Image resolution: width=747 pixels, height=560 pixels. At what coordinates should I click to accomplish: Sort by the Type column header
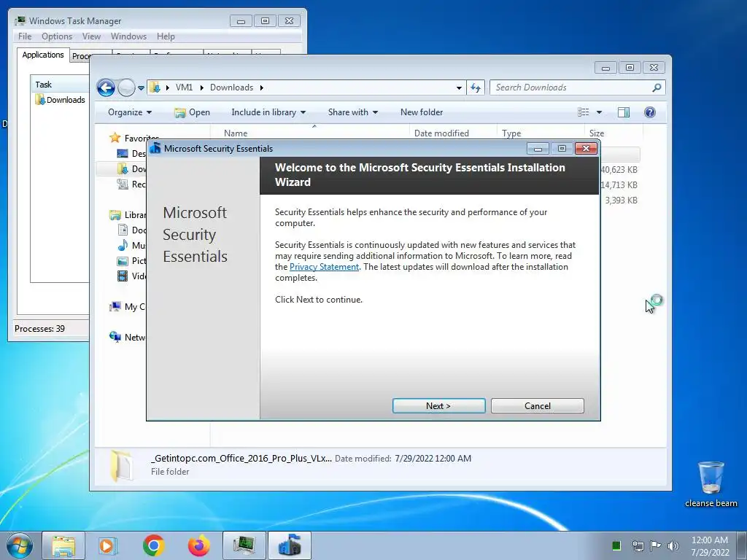[x=541, y=133]
